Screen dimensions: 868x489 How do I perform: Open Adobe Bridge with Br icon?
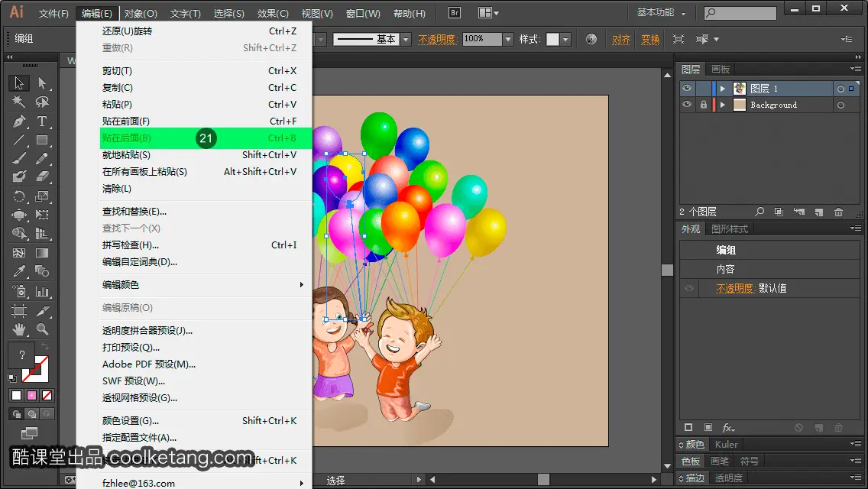455,13
